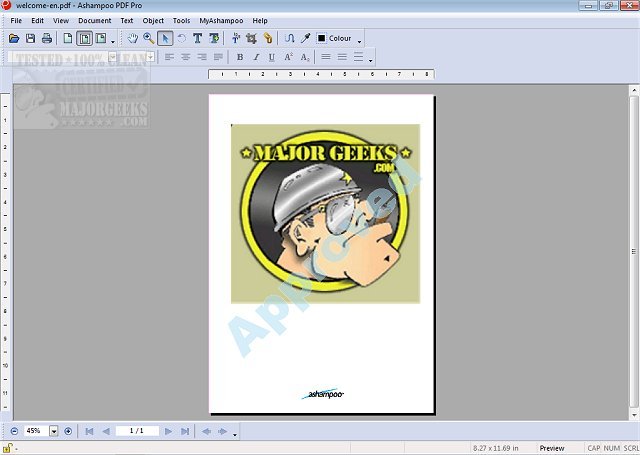The height and width of the screenshot is (455, 640).
Task: Select the Crop tool icon
Action: point(251,38)
